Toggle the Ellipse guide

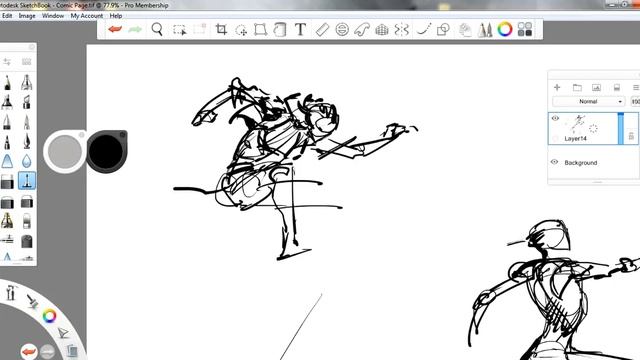(x=342, y=29)
